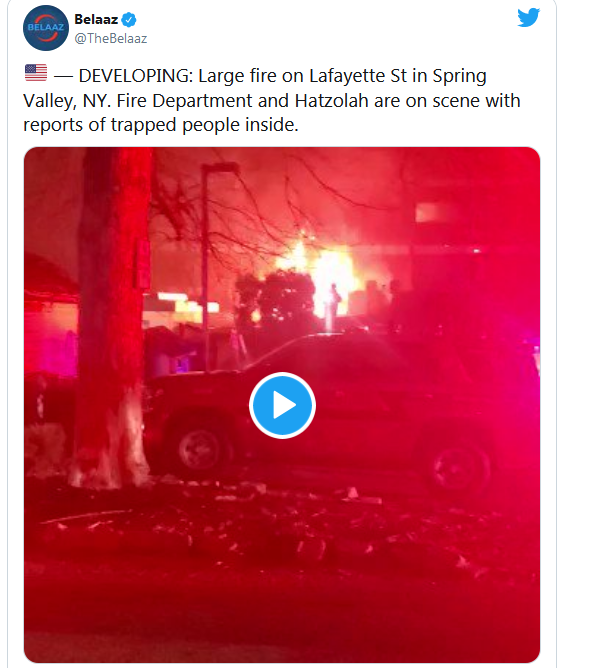Click the parked car's front wheel in the video
Image resolution: width=594 pixels, height=668 pixels.
[201, 447]
